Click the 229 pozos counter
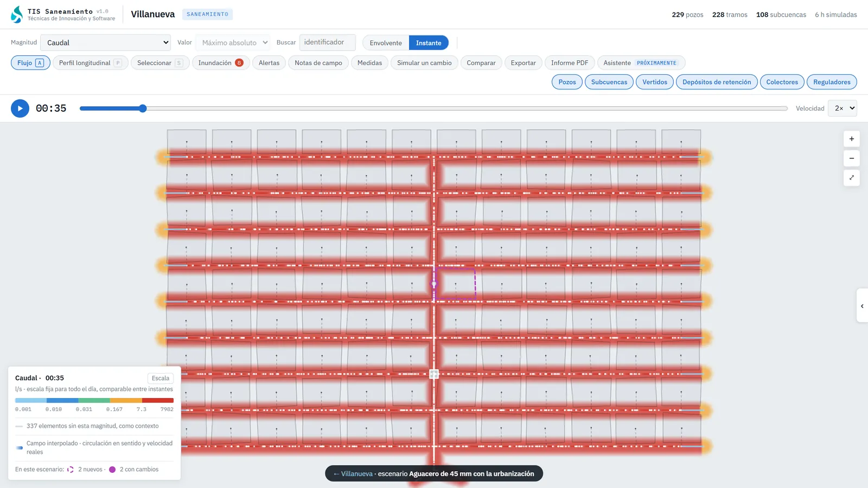 (x=687, y=15)
